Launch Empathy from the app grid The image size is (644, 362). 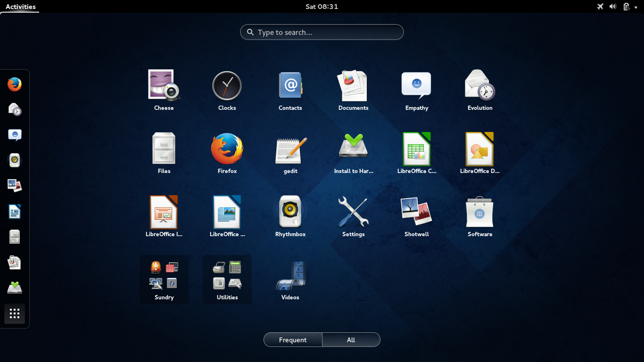coord(417,90)
